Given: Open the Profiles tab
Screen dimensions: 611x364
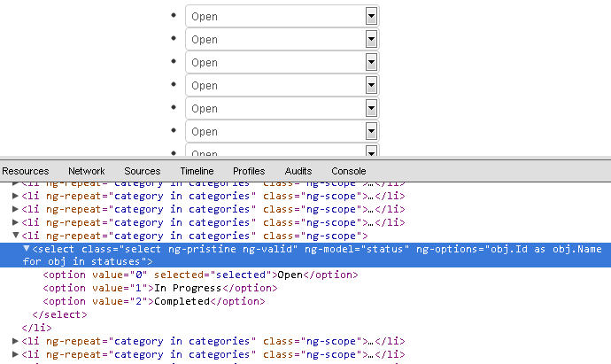Looking at the screenshot, I should [249, 171].
